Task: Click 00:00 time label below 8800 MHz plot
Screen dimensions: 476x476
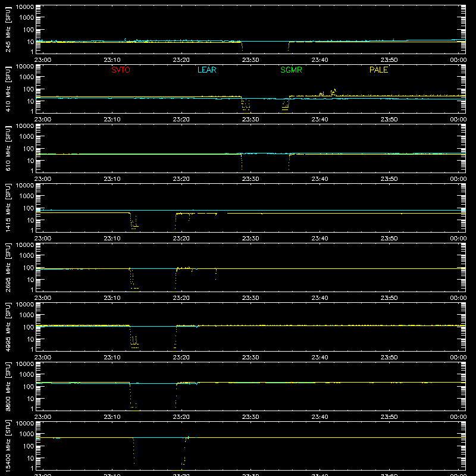Action: click(x=458, y=417)
